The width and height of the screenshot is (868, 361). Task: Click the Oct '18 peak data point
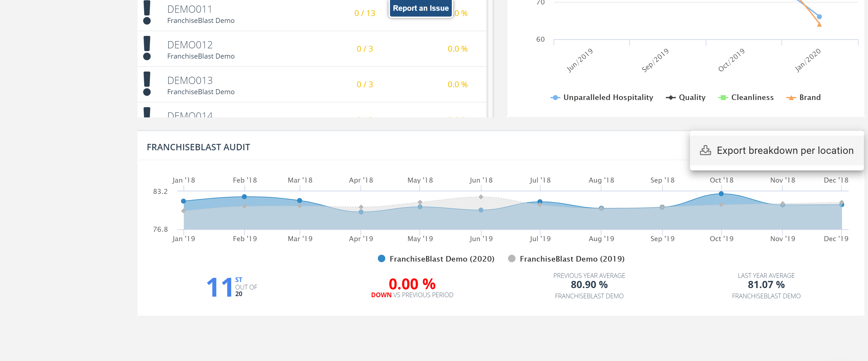tap(721, 193)
